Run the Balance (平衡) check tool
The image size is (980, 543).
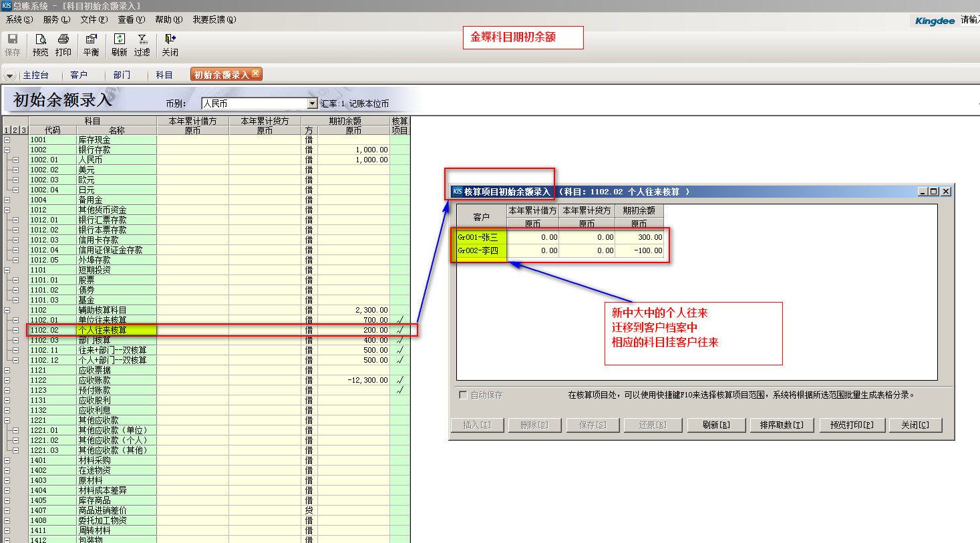91,44
